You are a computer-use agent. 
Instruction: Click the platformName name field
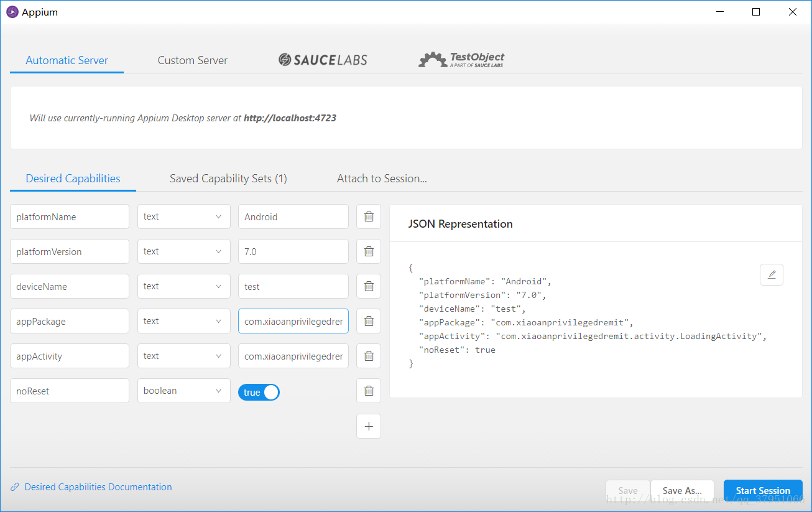70,216
